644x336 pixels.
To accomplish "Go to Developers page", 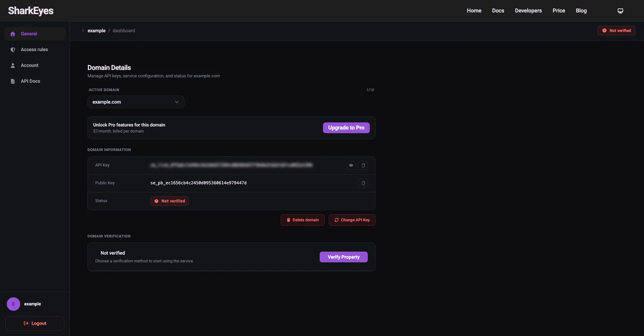I will pyautogui.click(x=528, y=11).
